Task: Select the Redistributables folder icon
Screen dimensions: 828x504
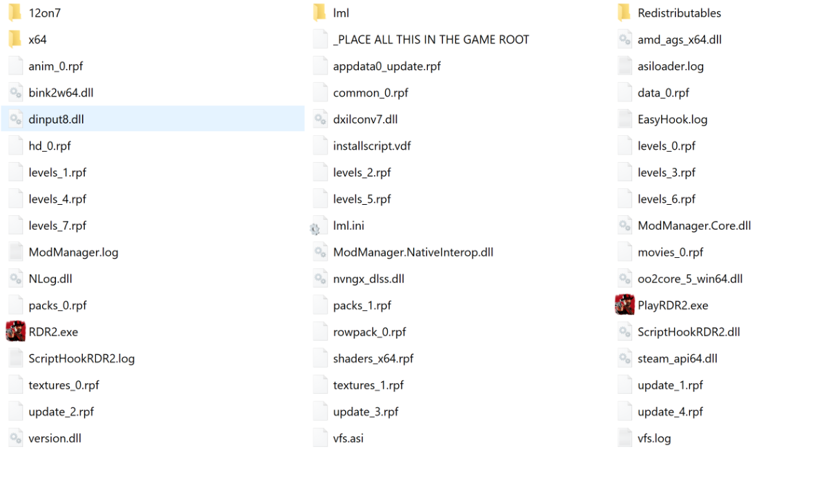Action: 624,13
